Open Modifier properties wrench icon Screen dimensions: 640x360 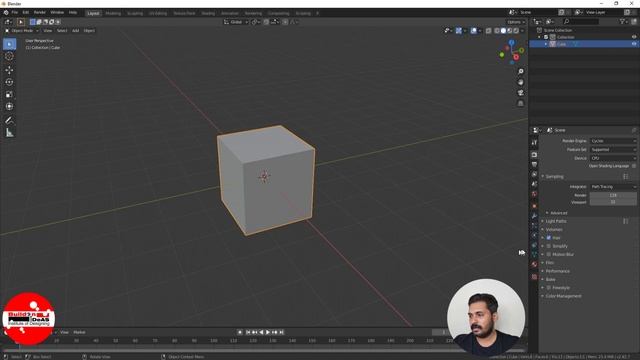pos(534,216)
